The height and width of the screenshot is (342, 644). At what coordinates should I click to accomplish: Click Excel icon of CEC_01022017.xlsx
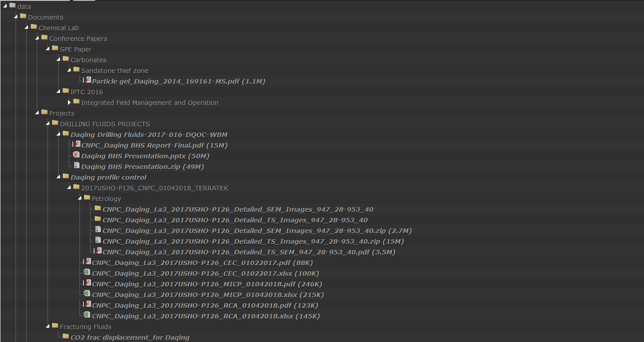(87, 272)
